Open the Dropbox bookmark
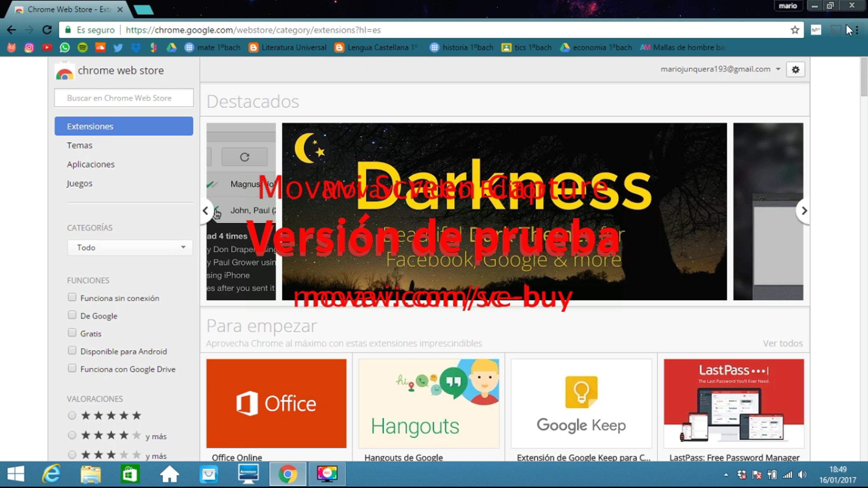The height and width of the screenshot is (488, 868). point(136,47)
